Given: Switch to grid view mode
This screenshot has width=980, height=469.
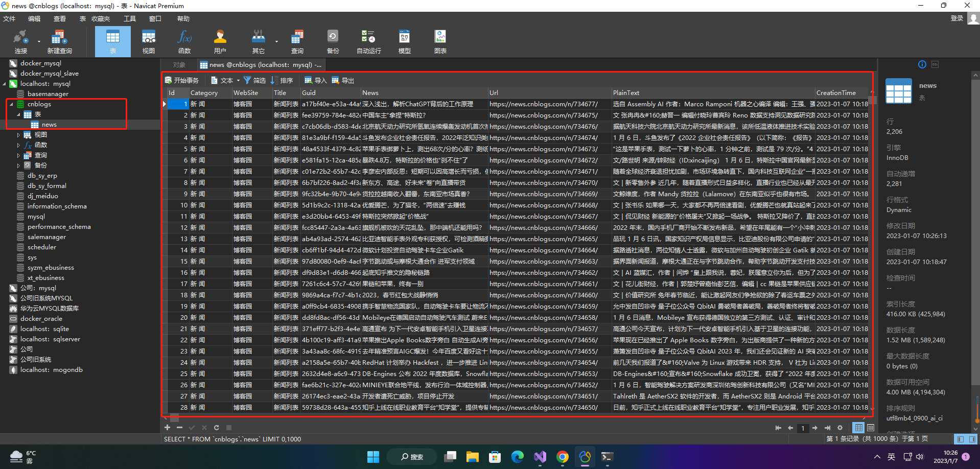Looking at the screenshot, I should tap(858, 428).
